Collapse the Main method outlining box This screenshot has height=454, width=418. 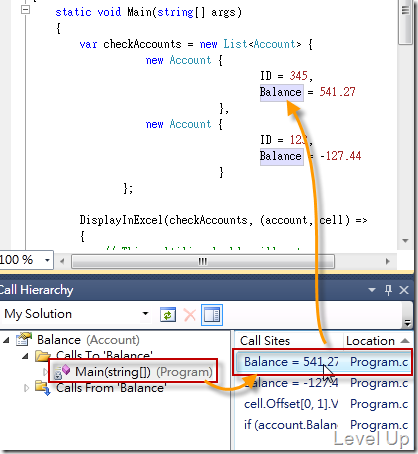(x=25, y=10)
